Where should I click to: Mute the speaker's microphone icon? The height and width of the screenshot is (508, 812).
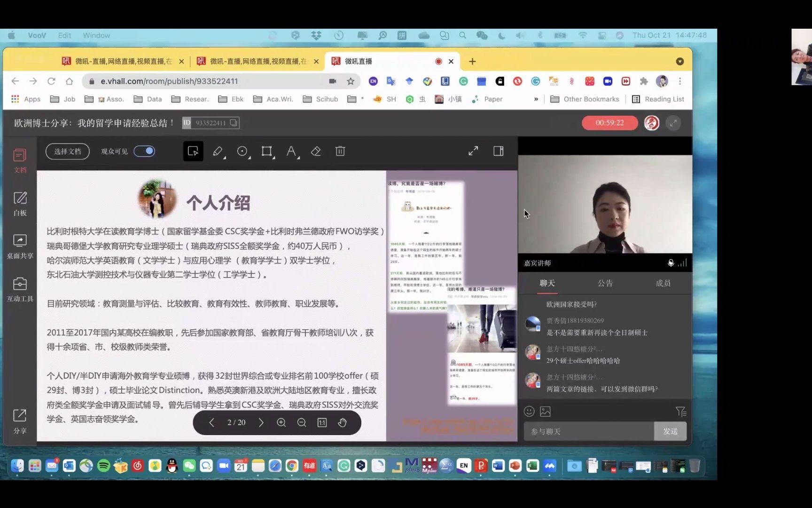click(x=671, y=263)
